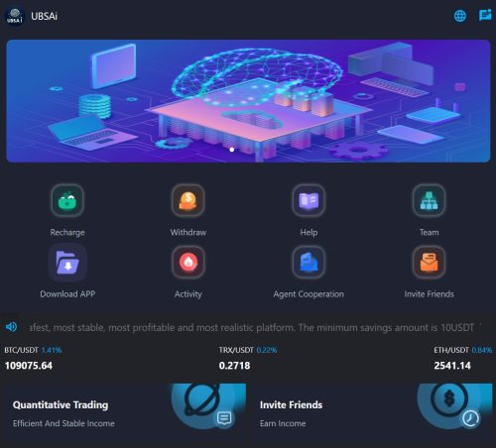Select the BTC/USDT price ticker
Image resolution: width=496 pixels, height=448 pixels.
[x=33, y=358]
